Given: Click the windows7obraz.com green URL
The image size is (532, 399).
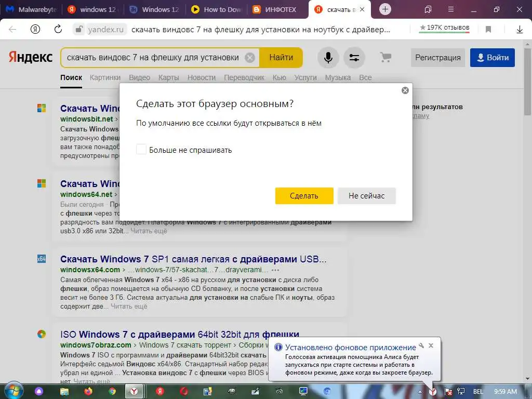Looking at the screenshot, I should 96,345.
